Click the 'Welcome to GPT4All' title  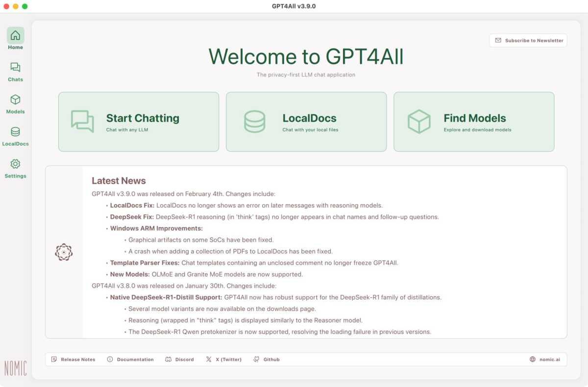coord(306,56)
